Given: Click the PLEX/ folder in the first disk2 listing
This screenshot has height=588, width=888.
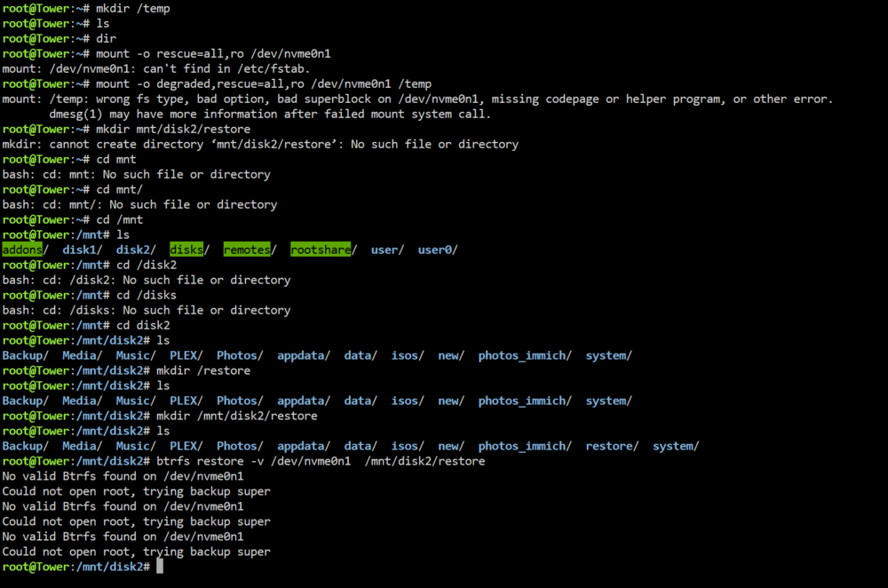Looking at the screenshot, I should coord(186,355).
